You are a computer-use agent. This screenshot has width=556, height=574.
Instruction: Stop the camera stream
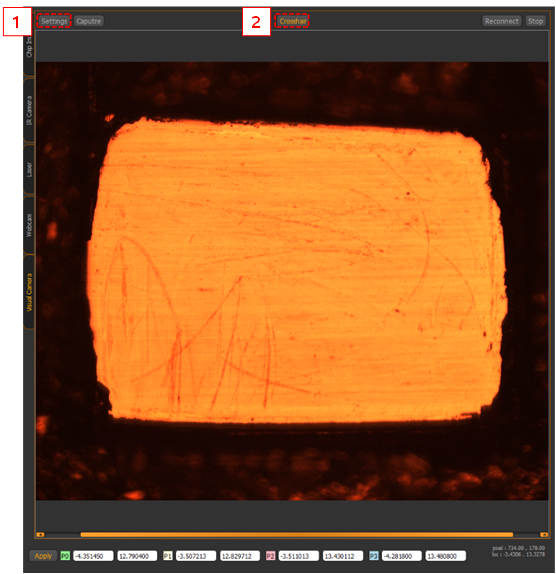(x=535, y=21)
